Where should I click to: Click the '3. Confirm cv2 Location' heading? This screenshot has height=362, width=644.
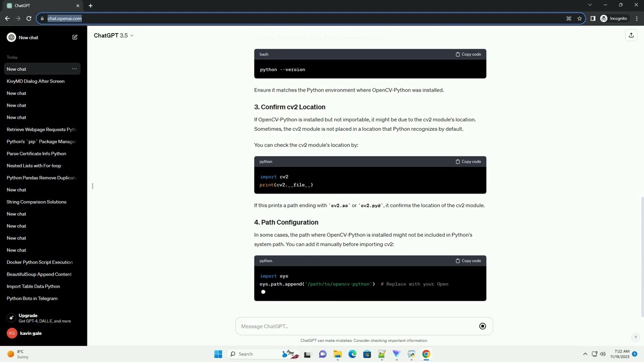tap(290, 107)
